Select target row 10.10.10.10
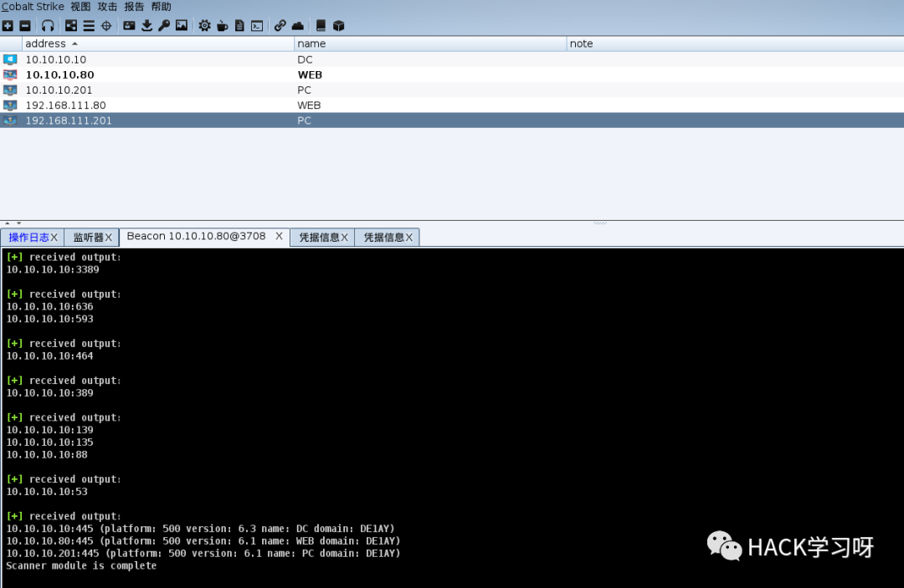Screen dimensions: 904x588 pyautogui.click(x=452, y=59)
